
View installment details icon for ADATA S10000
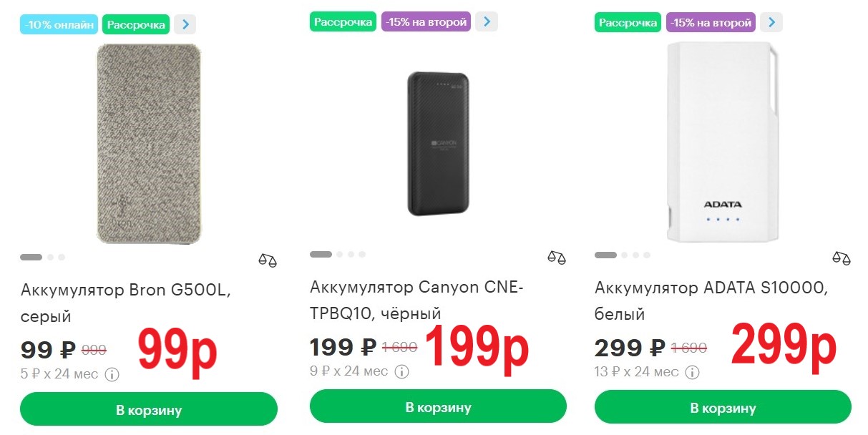pyautogui.click(x=692, y=372)
